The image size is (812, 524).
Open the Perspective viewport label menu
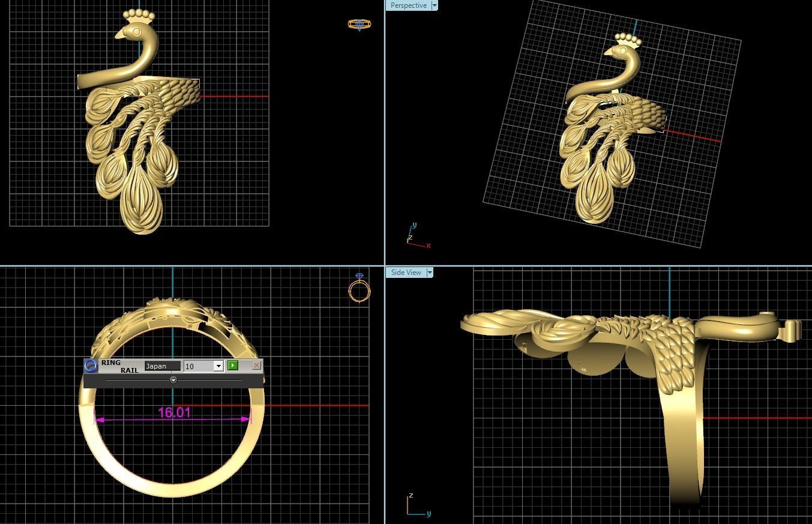(x=409, y=5)
